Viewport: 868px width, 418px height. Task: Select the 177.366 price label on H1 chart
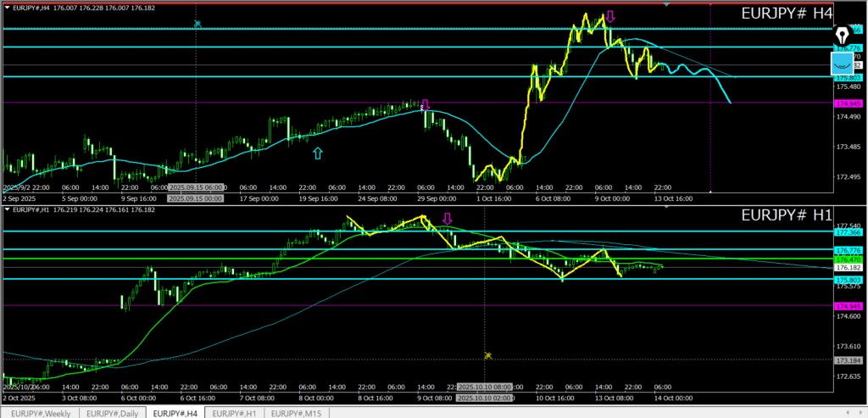848,231
